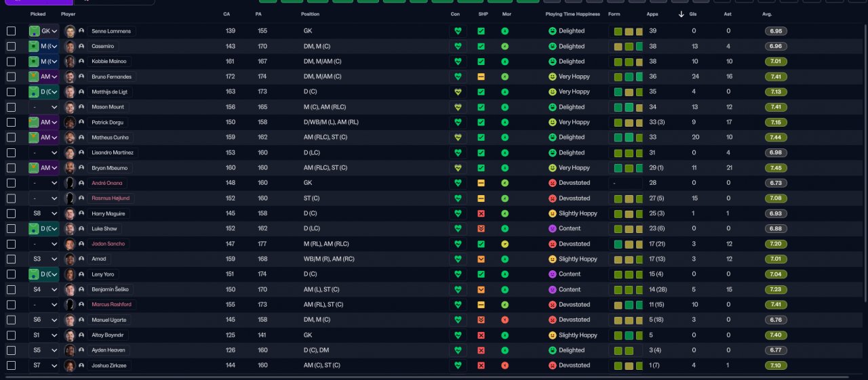Viewport: 868px width, 380px height.
Task: Click Luke Shaw's orange sharpness icon
Action: click(x=481, y=229)
